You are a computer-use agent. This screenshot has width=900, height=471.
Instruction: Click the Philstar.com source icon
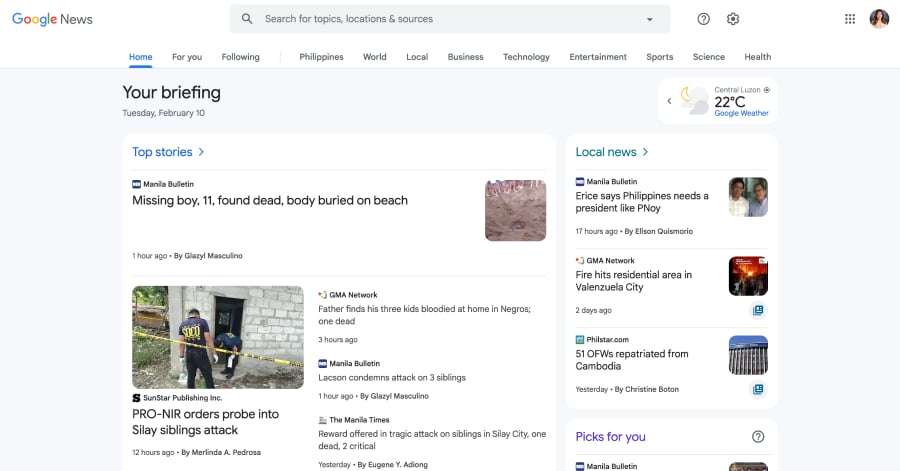click(580, 340)
